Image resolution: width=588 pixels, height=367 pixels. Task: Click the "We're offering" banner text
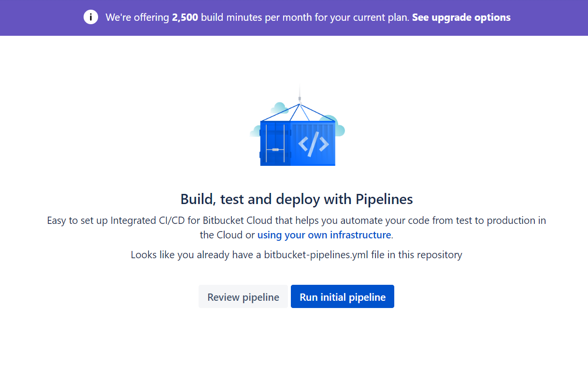click(137, 17)
